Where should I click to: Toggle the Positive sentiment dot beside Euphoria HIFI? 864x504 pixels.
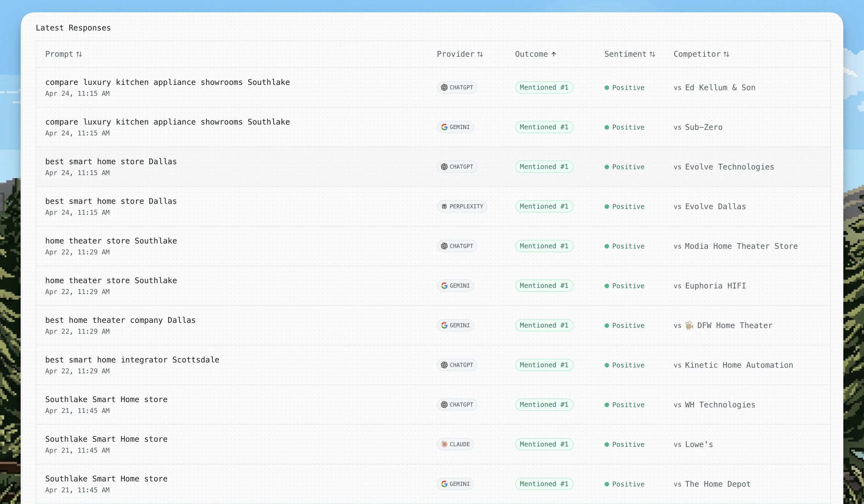click(607, 286)
